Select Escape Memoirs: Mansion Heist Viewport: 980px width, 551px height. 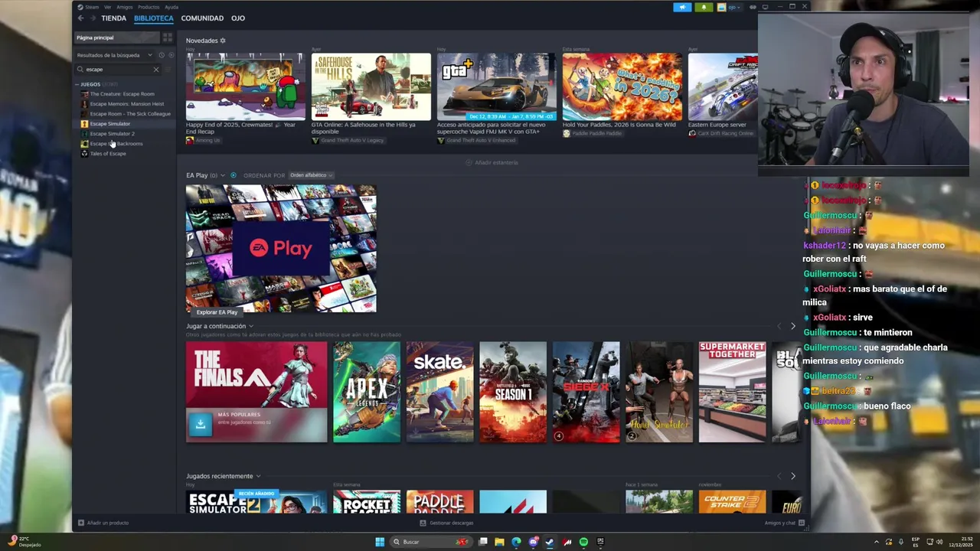[127, 104]
